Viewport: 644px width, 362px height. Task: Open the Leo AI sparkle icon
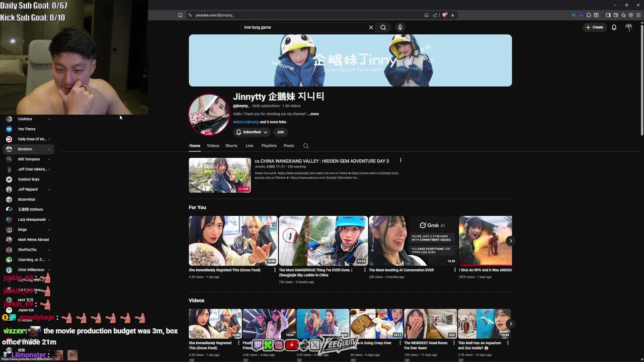click(x=623, y=15)
